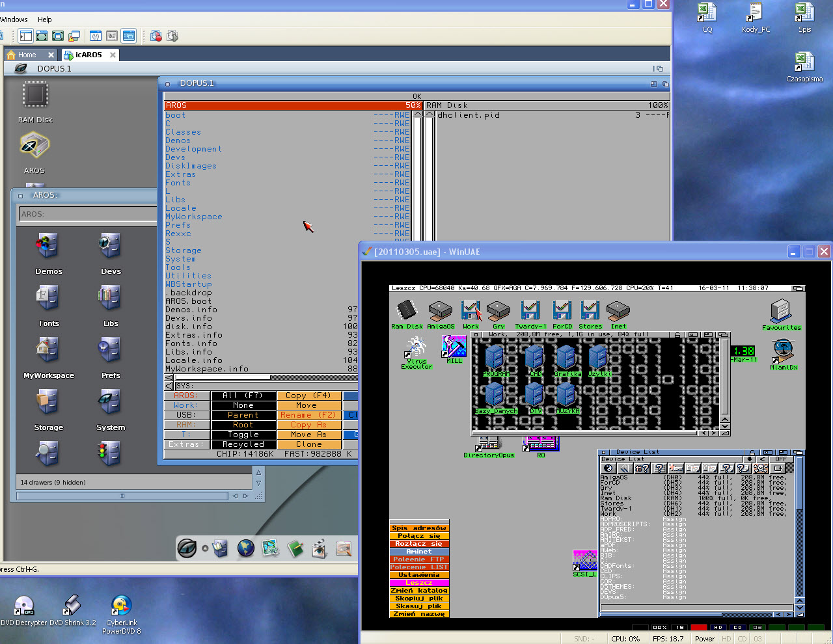Image resolution: width=833 pixels, height=644 pixels.
Task: Click the SYS: path field in DOPUS
Action: tap(266, 386)
